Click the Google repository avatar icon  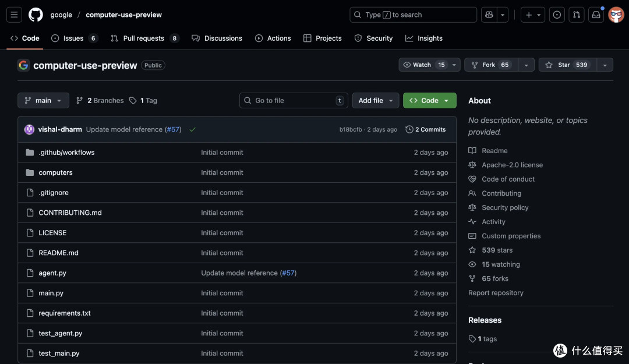coord(23,65)
